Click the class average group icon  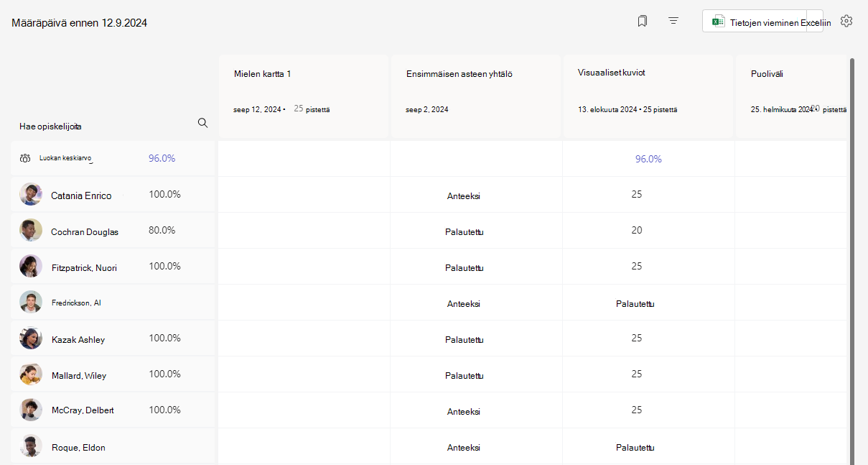25,158
